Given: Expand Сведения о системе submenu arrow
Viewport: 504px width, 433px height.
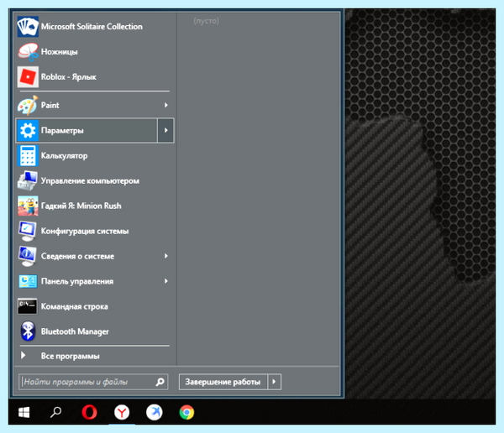Looking at the screenshot, I should [x=165, y=256].
